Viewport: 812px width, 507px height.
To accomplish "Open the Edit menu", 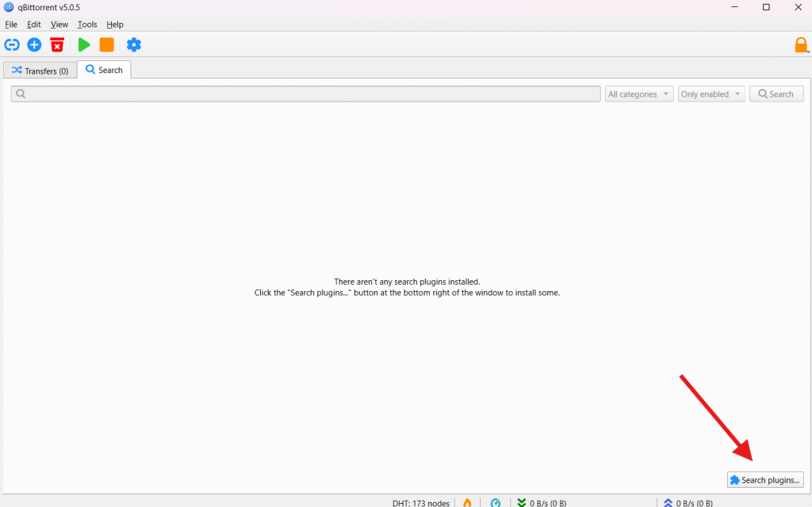I will pyautogui.click(x=33, y=25).
